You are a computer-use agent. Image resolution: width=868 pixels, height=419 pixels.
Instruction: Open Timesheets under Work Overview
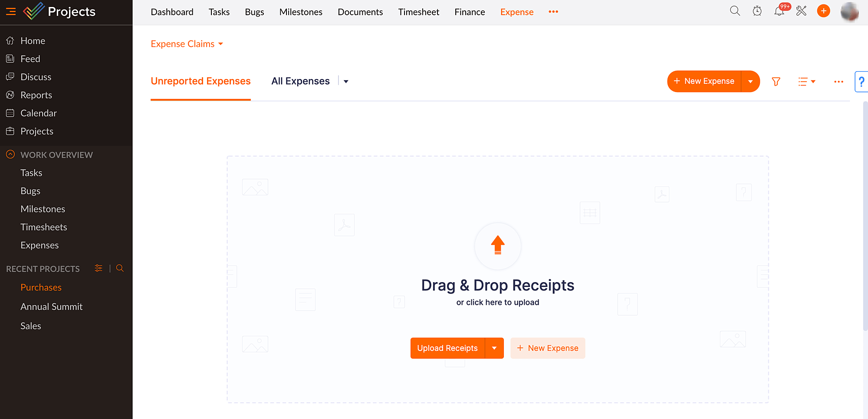[44, 227]
